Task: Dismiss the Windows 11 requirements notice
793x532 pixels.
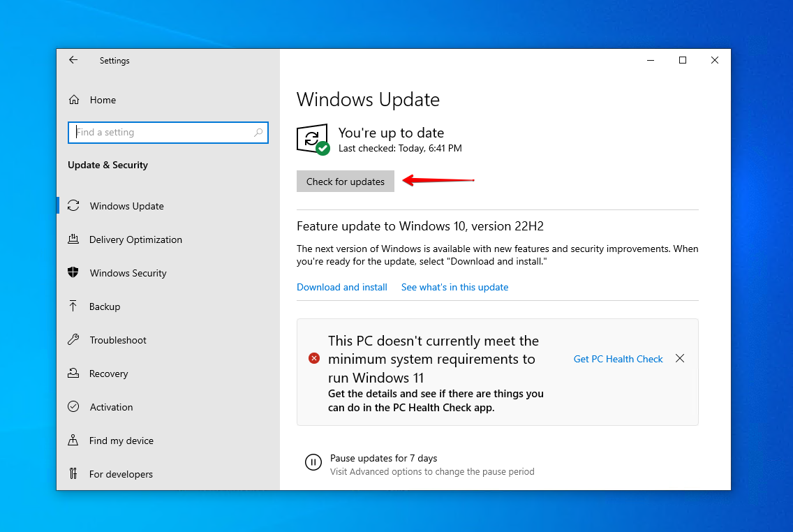Action: click(x=680, y=359)
